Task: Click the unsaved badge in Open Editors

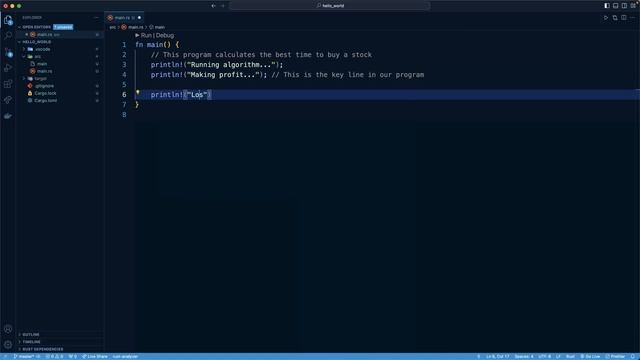Action: coord(63,27)
